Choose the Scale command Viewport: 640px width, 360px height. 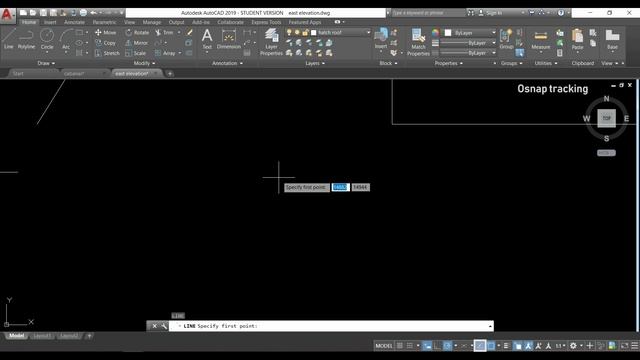(x=136, y=53)
